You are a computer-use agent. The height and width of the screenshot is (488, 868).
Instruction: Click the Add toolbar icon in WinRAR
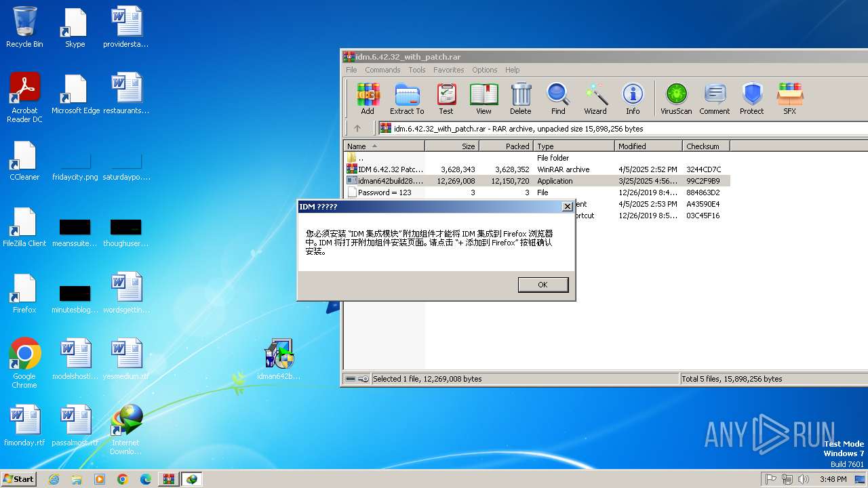tap(368, 99)
